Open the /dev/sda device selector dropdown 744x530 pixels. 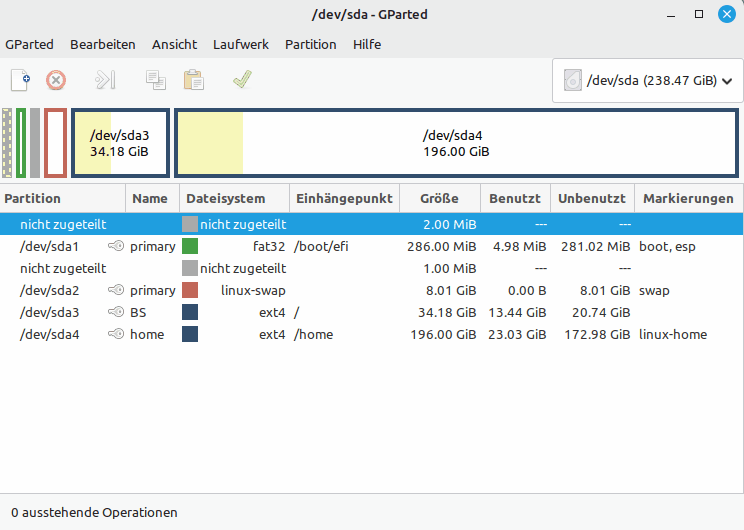(x=647, y=81)
